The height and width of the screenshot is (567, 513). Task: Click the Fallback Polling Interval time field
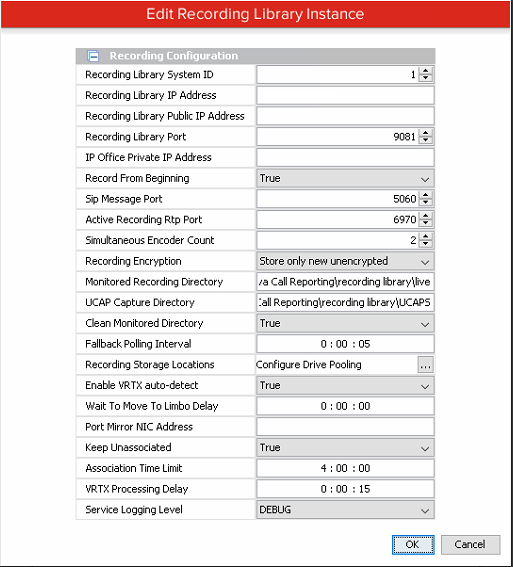pyautogui.click(x=345, y=344)
